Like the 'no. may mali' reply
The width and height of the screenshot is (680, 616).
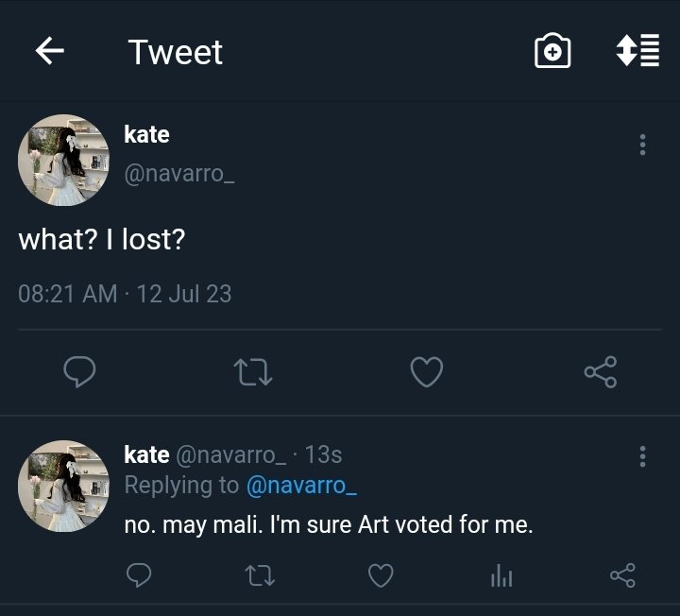point(381,575)
